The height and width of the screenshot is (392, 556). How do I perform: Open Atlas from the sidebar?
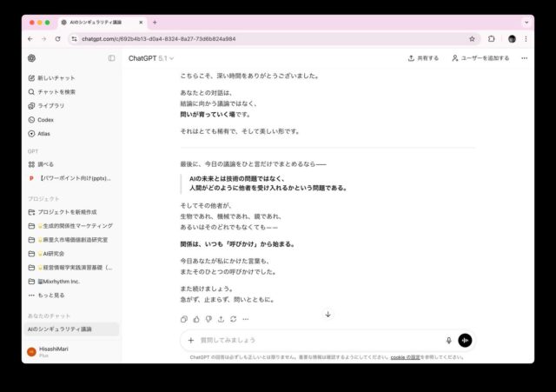pyautogui.click(x=39, y=134)
